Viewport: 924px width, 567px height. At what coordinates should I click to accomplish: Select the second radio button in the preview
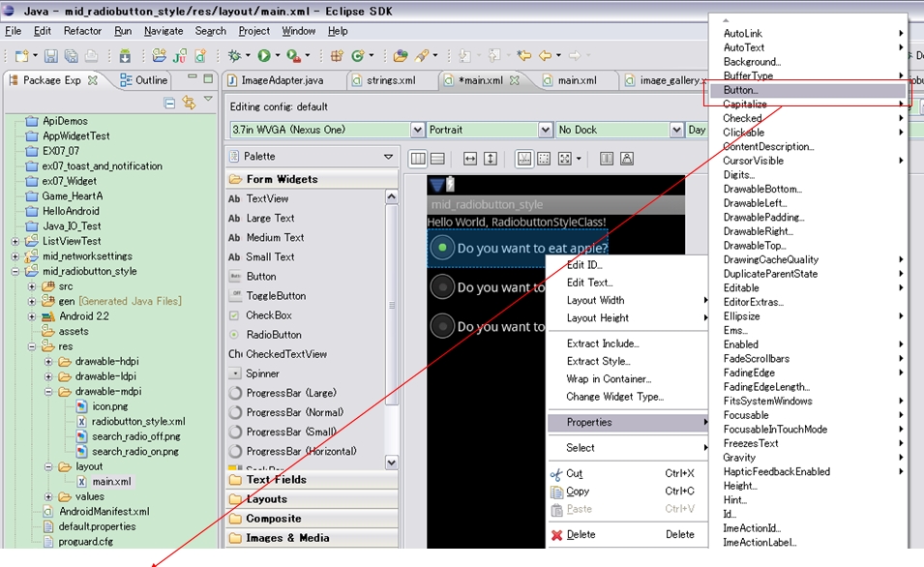(442, 287)
